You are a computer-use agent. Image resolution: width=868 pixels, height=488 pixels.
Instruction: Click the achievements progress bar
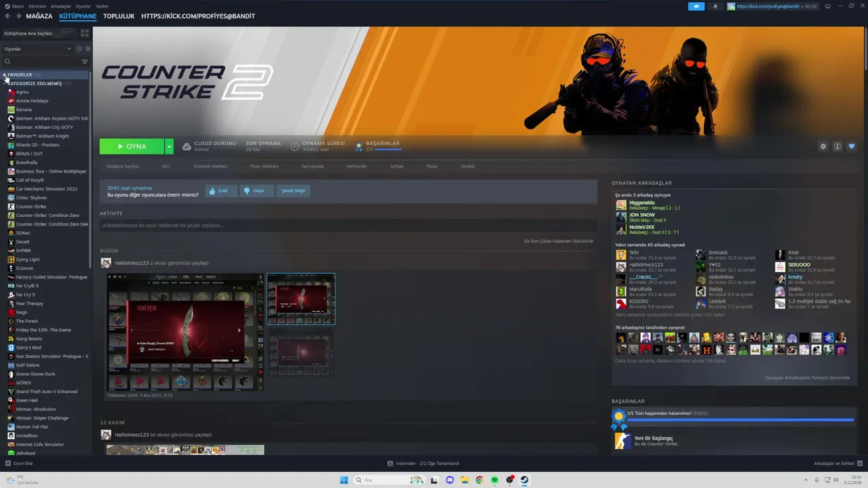click(x=741, y=420)
